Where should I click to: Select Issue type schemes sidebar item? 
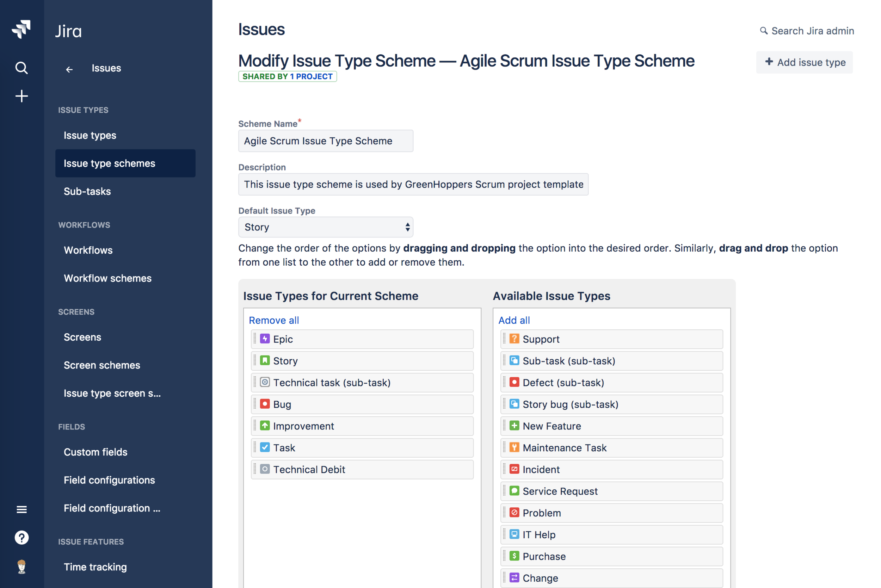tap(125, 163)
